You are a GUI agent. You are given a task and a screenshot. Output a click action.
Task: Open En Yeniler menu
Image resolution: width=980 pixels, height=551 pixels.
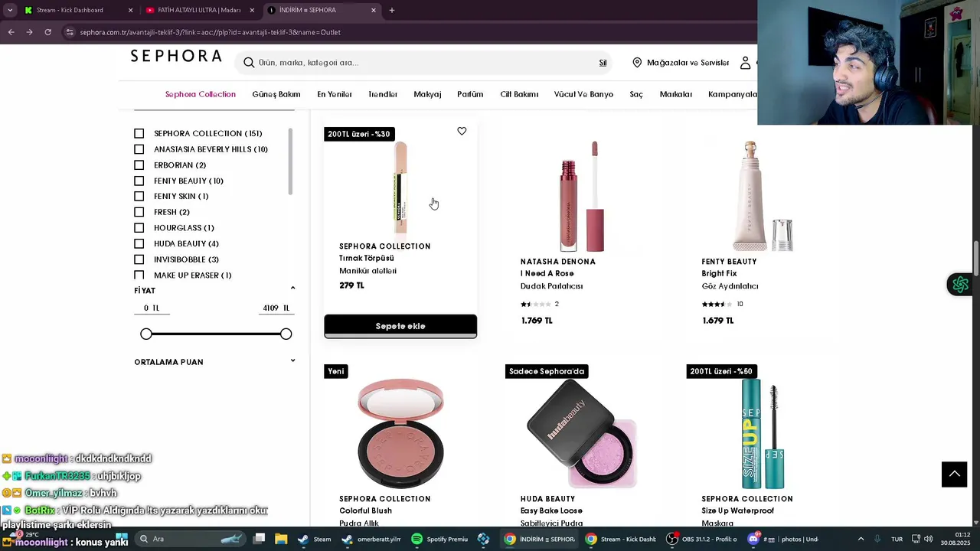coord(335,94)
